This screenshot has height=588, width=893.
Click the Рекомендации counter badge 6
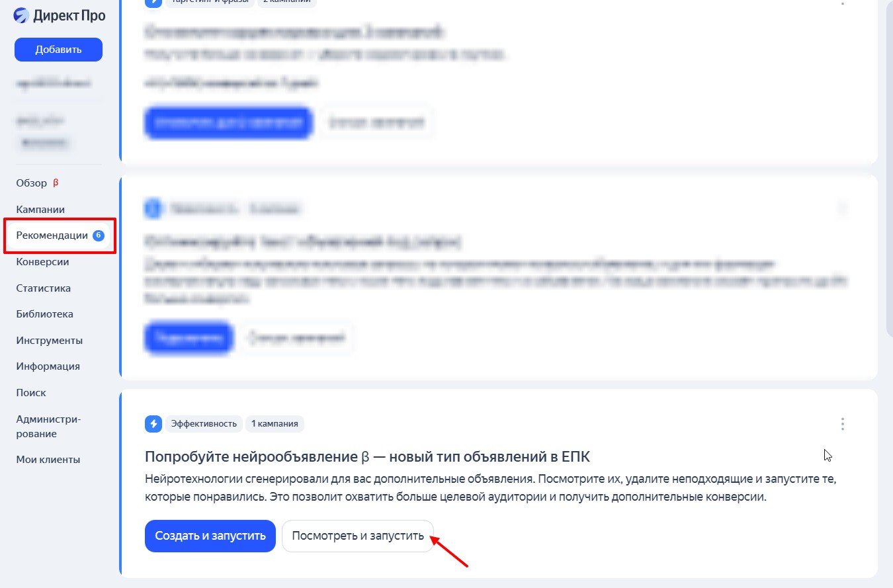99,235
